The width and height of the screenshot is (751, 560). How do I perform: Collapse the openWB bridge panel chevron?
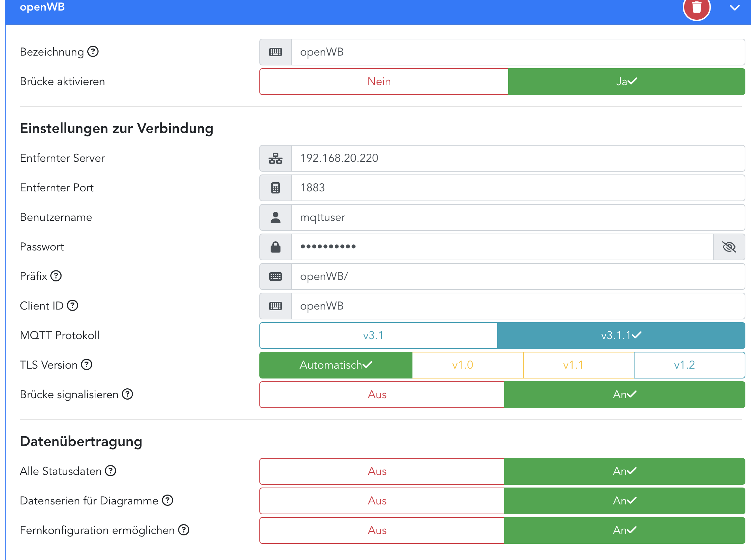click(734, 8)
